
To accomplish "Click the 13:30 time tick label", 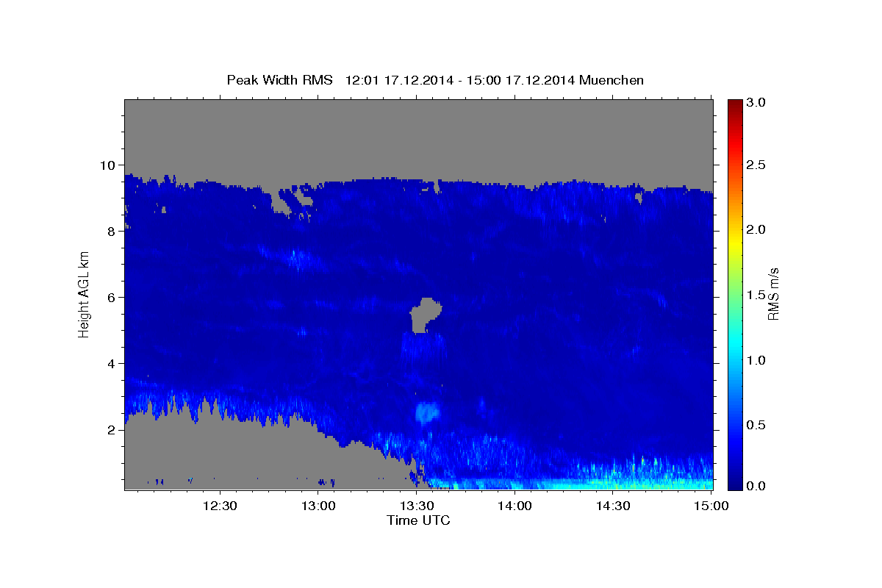I will pos(417,506).
